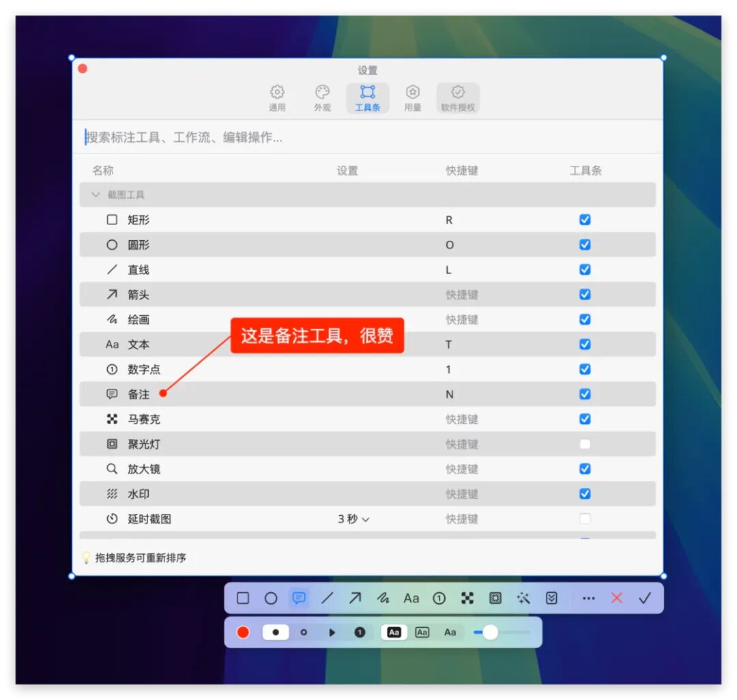Enable the toolbar checkbox for 延时截图
Image resolution: width=737 pixels, height=700 pixels.
585,519
